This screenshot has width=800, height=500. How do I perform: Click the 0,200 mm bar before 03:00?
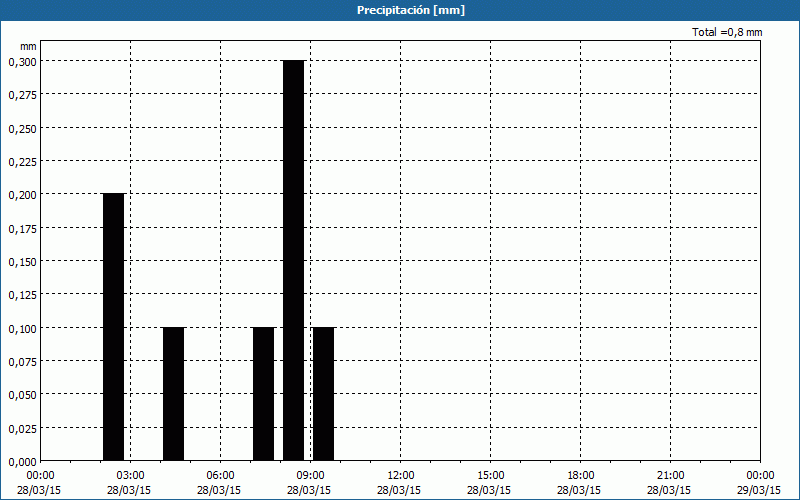[x=114, y=327]
